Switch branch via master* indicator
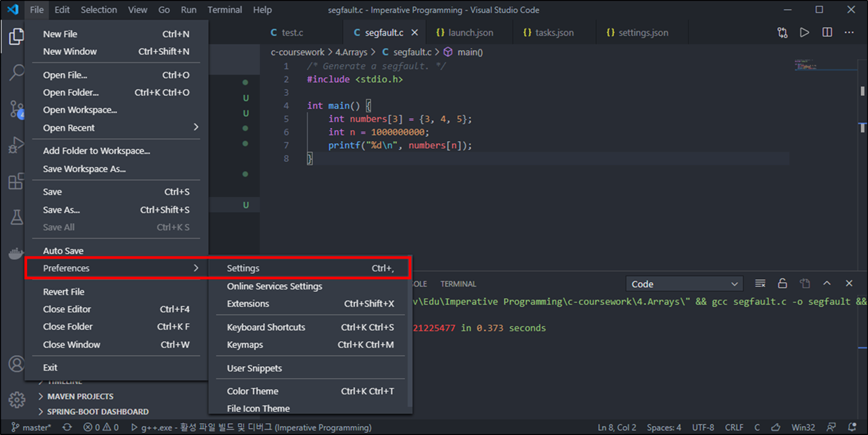Viewport: 868px width, 435px height. (31, 427)
